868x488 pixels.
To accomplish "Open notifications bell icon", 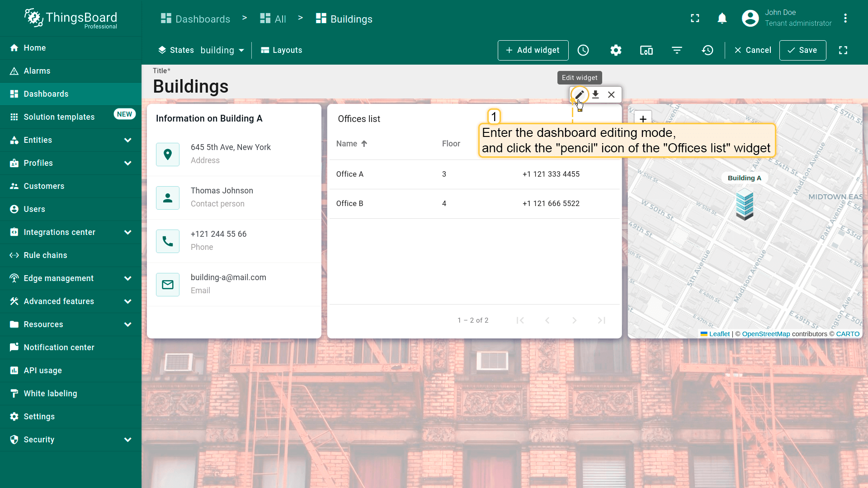I will click(722, 19).
